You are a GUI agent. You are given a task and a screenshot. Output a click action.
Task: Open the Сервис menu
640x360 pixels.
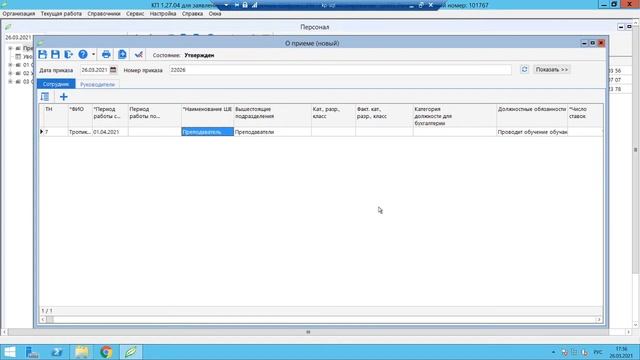[135, 13]
